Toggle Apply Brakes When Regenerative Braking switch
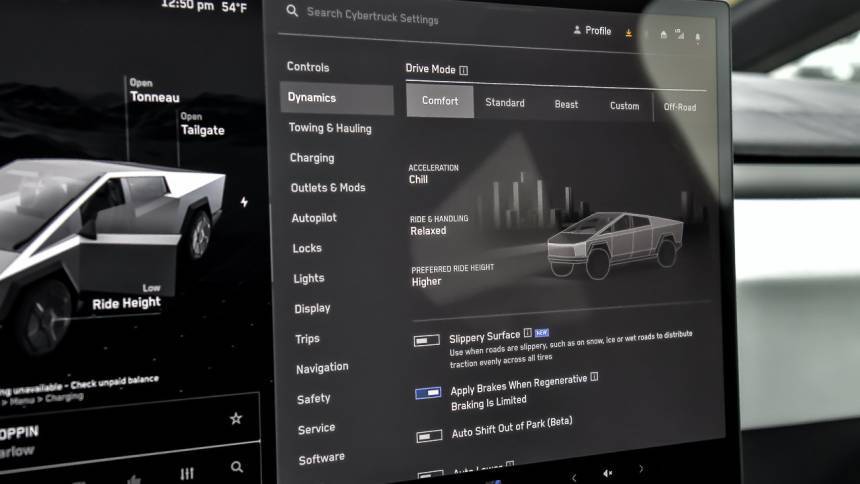 click(x=428, y=393)
